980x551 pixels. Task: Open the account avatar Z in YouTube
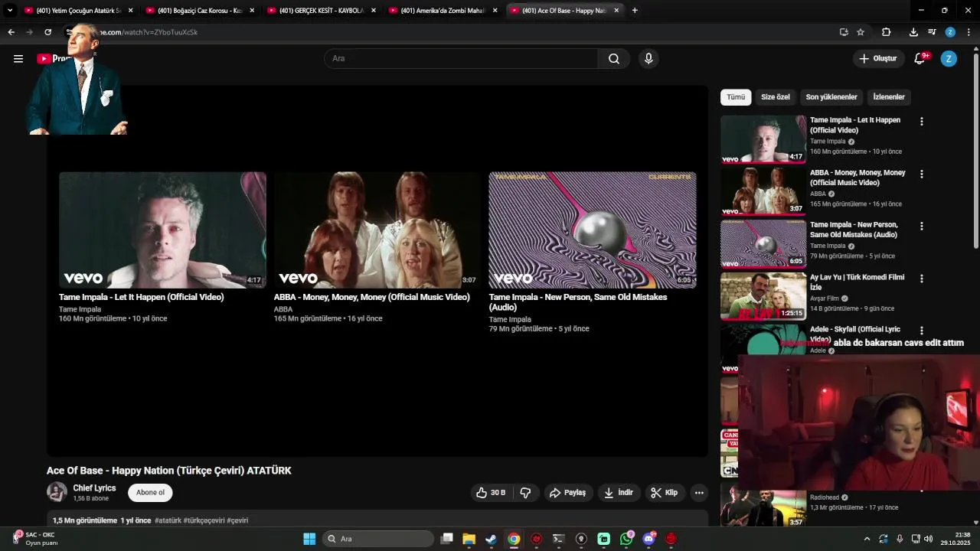point(949,58)
